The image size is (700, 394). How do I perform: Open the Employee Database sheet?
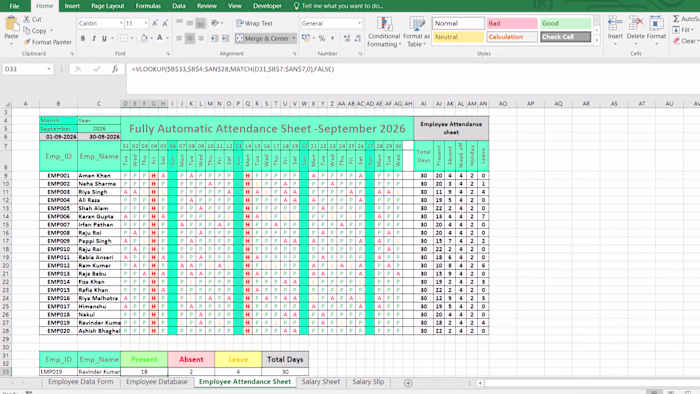157,382
